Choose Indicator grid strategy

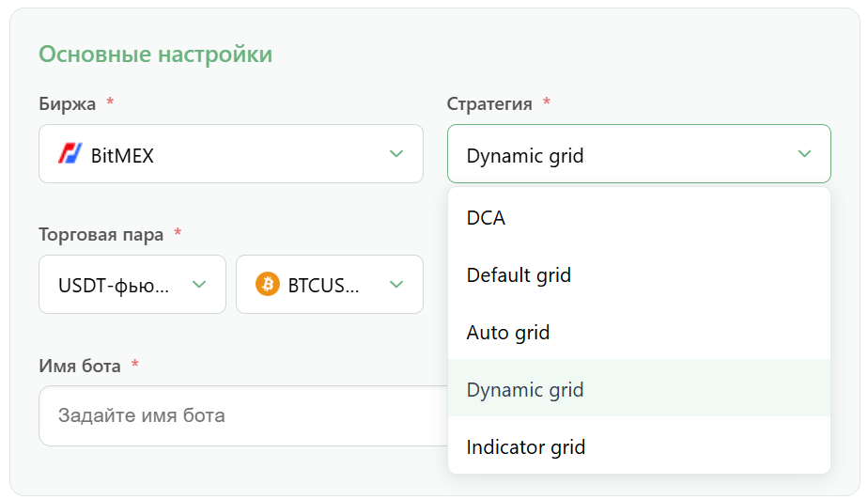click(639, 447)
